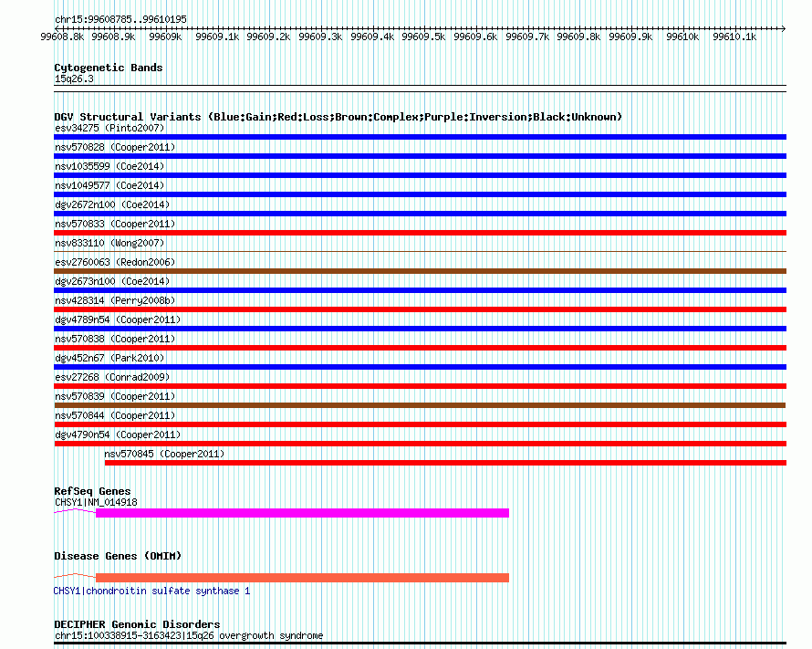Click the thin nsv833110 (Wong2007) variant line
812x649 pixels.
[420, 251]
